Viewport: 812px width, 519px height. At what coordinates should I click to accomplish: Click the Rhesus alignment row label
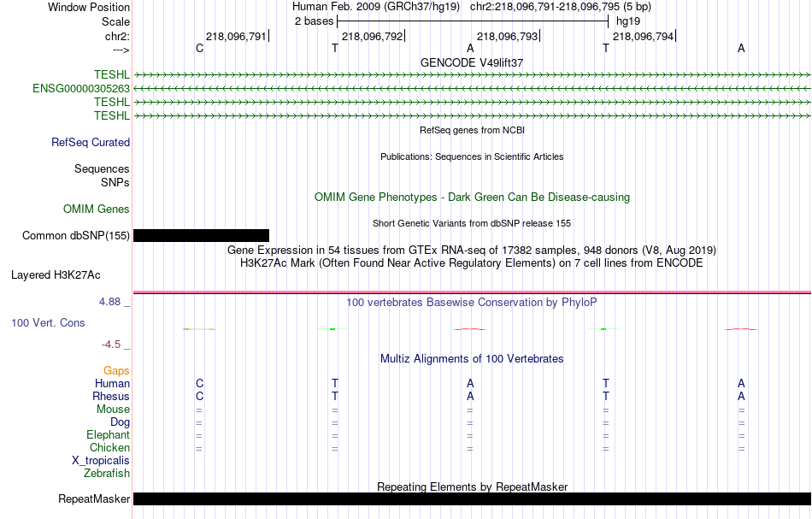point(111,396)
